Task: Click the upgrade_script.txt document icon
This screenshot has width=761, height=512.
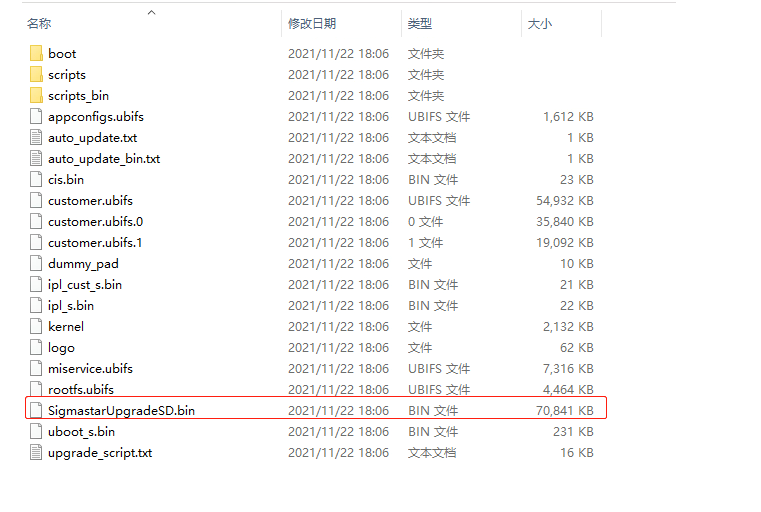Action: point(36,452)
